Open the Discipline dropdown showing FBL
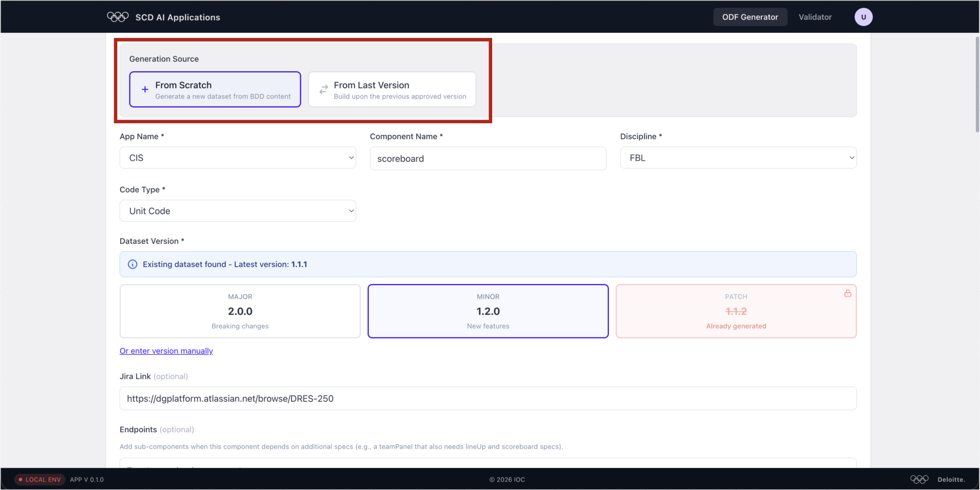The image size is (980, 490). pyautogui.click(x=738, y=158)
